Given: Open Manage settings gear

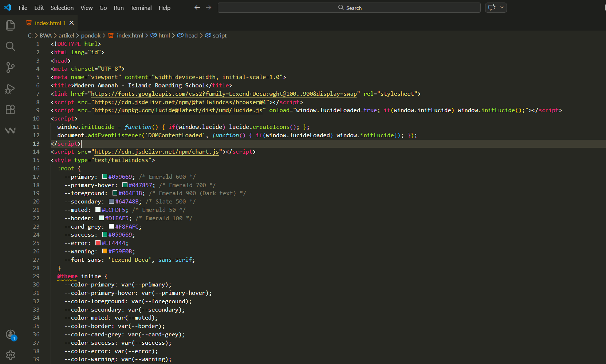Looking at the screenshot, I should (11, 355).
